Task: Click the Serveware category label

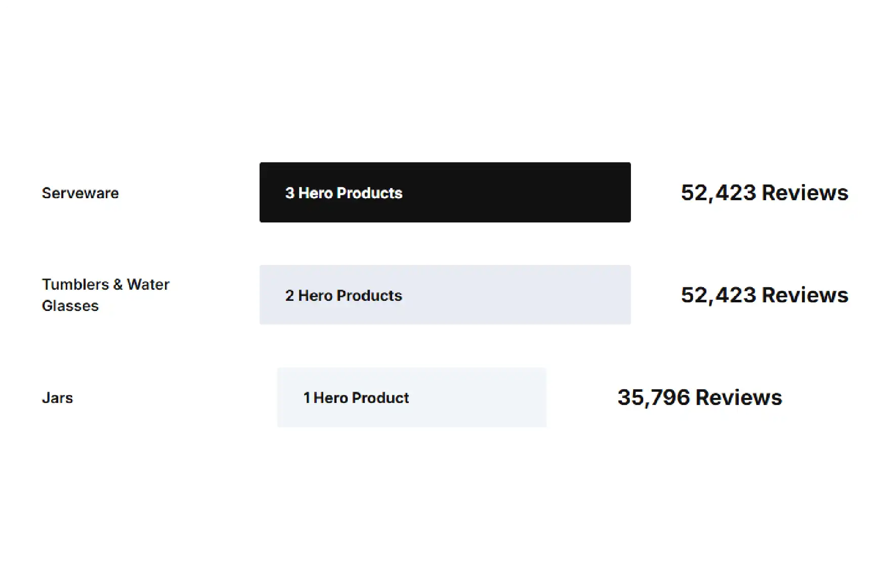Action: pyautogui.click(x=80, y=193)
